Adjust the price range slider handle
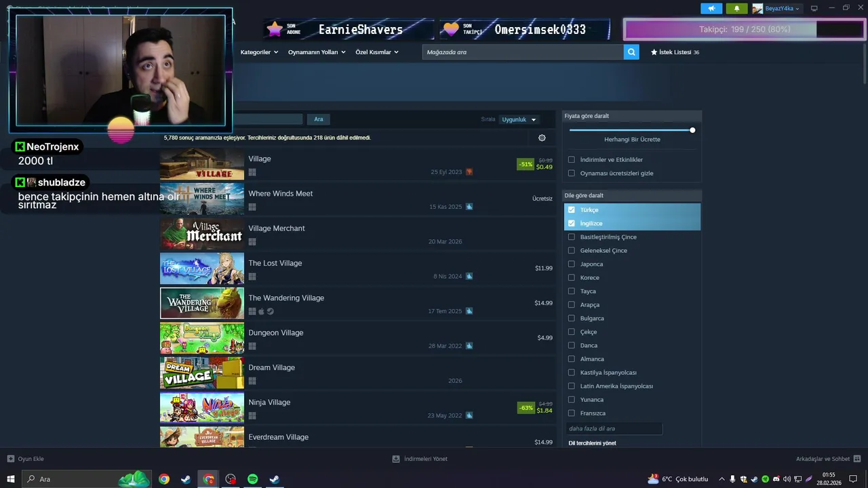This screenshot has width=868, height=488. click(692, 130)
